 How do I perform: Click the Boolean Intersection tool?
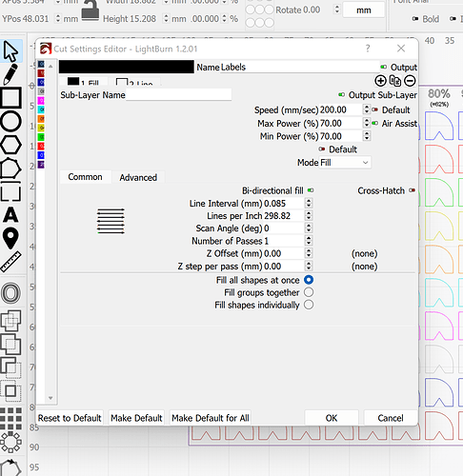coord(11,391)
